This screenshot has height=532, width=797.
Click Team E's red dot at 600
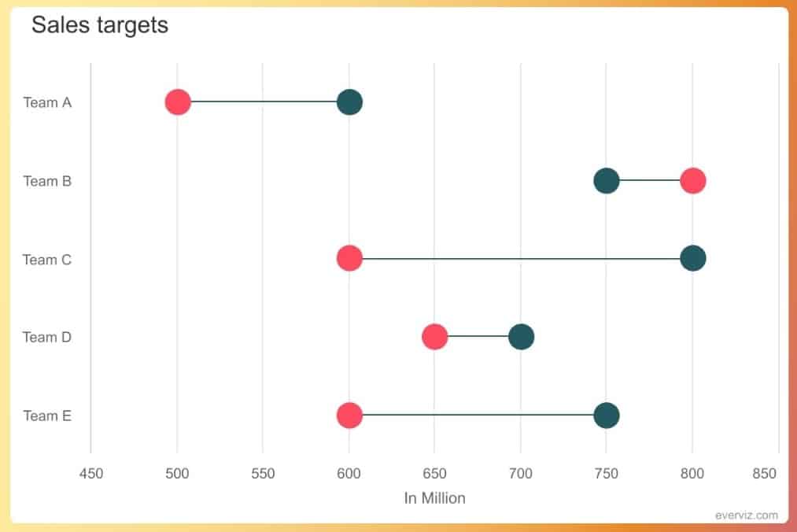pyautogui.click(x=349, y=416)
